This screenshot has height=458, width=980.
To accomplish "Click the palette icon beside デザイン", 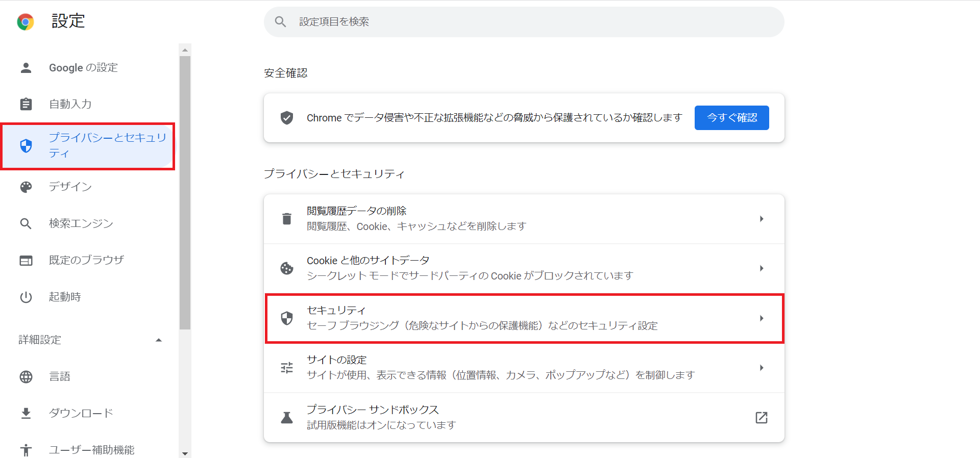I will pyautogui.click(x=26, y=187).
